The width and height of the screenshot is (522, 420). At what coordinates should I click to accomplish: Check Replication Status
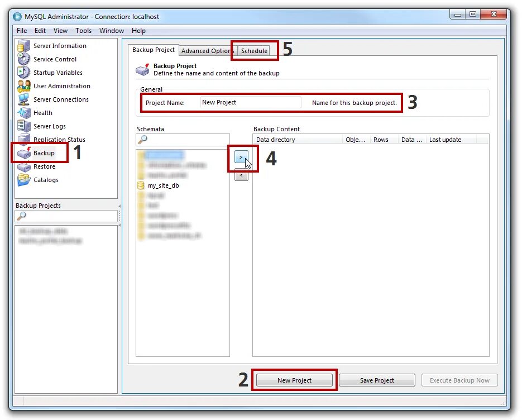[61, 139]
